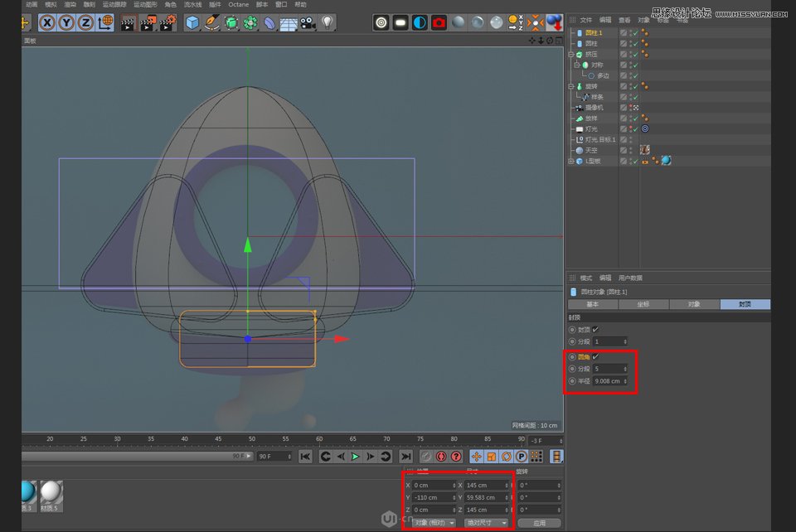The height and width of the screenshot is (532, 796).
Task: Click frame 60 on the timeline ruler
Action: [318, 440]
